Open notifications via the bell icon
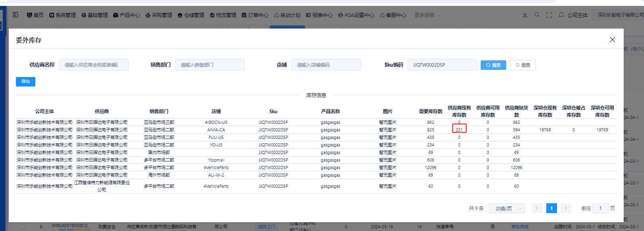This screenshot has width=644, height=231. coord(561,15)
